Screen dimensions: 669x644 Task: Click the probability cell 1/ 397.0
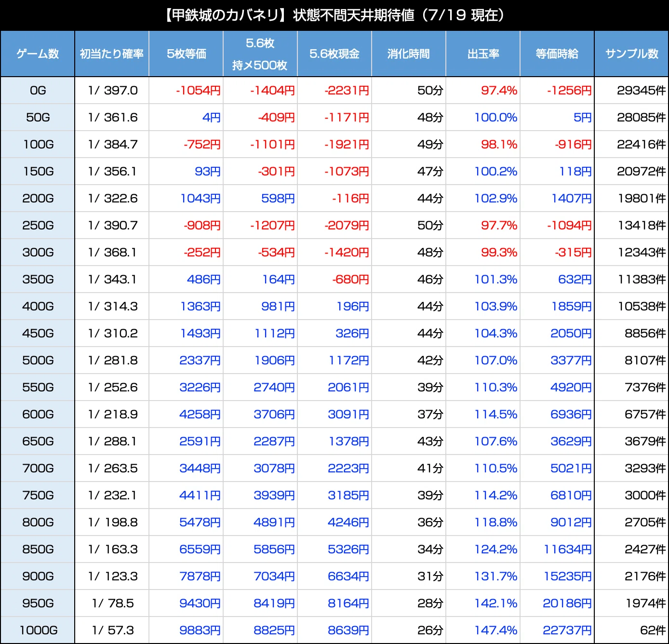tap(113, 90)
